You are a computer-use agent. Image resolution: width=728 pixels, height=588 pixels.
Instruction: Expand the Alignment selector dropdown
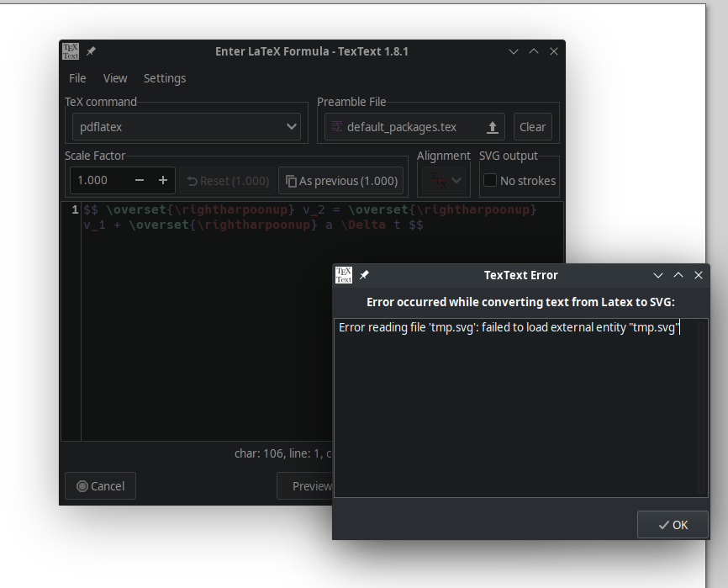point(455,179)
